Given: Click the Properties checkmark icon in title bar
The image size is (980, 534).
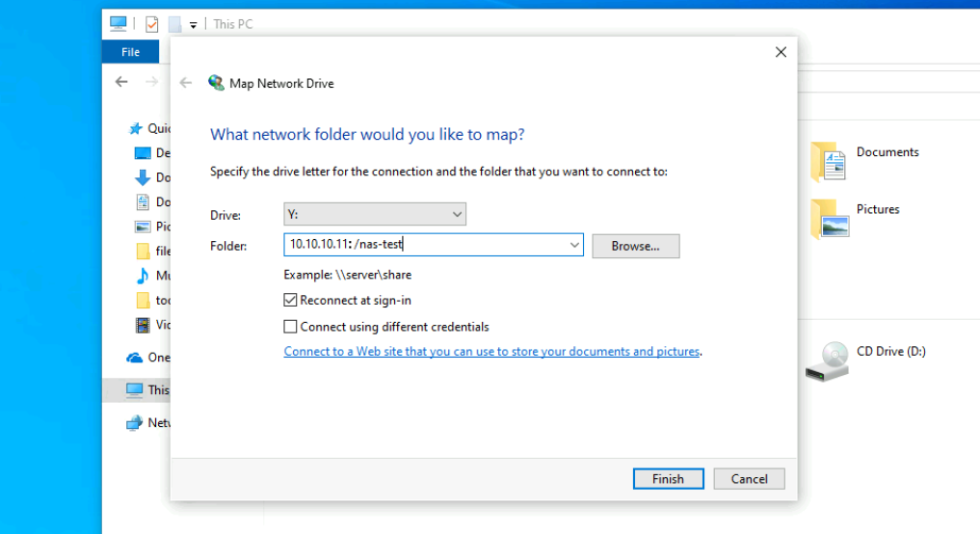Looking at the screenshot, I should [x=151, y=24].
